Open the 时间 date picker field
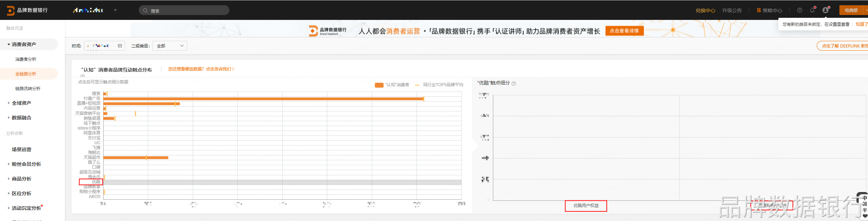 104,46
